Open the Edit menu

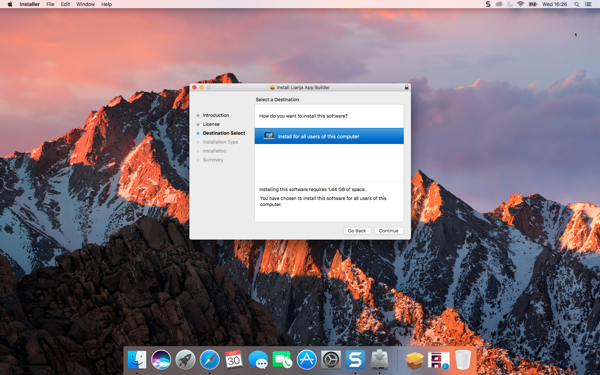65,4
